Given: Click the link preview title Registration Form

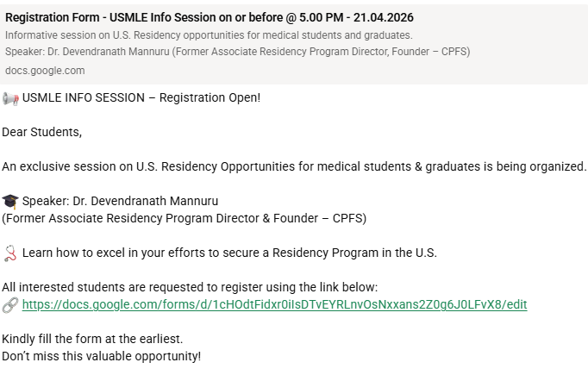Looking at the screenshot, I should coord(210,17).
